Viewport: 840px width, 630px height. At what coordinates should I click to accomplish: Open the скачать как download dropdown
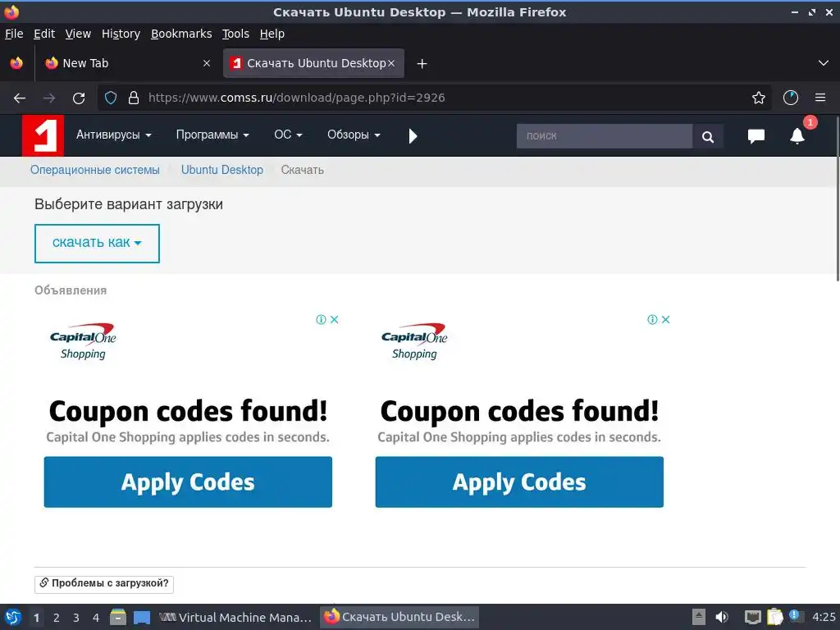[97, 243]
